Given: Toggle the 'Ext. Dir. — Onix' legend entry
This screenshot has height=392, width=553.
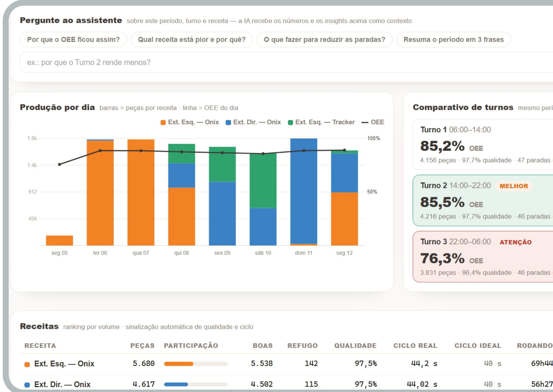Looking at the screenshot, I should pos(253,122).
